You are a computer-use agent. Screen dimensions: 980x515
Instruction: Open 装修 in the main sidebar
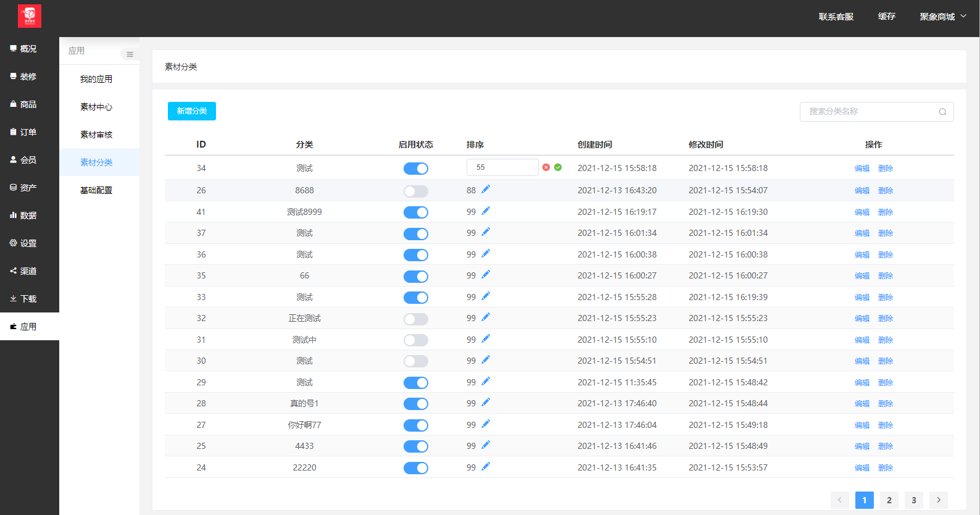(30, 77)
